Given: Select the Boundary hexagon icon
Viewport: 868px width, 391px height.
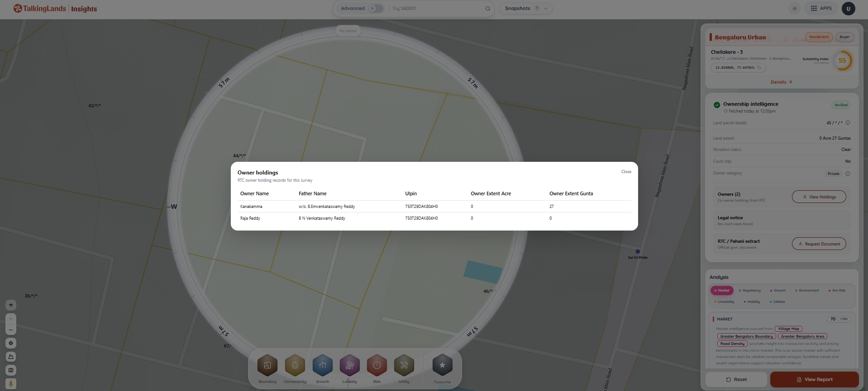Looking at the screenshot, I should click(267, 365).
